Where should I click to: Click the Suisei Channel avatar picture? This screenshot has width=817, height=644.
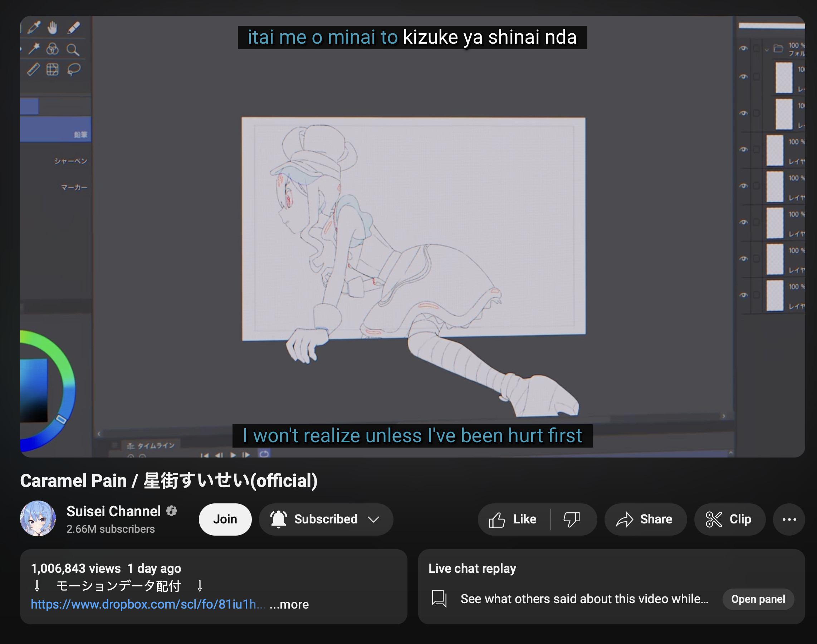point(38,518)
